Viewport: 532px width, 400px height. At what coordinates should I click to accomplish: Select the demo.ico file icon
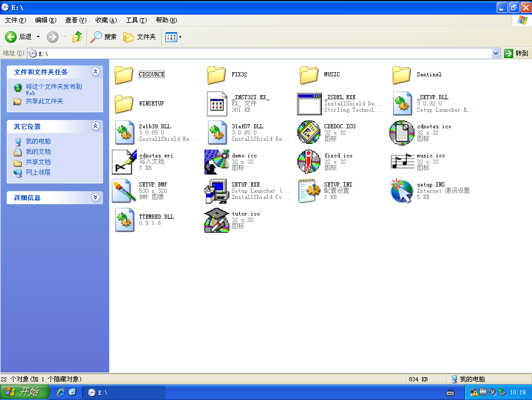[217, 162]
